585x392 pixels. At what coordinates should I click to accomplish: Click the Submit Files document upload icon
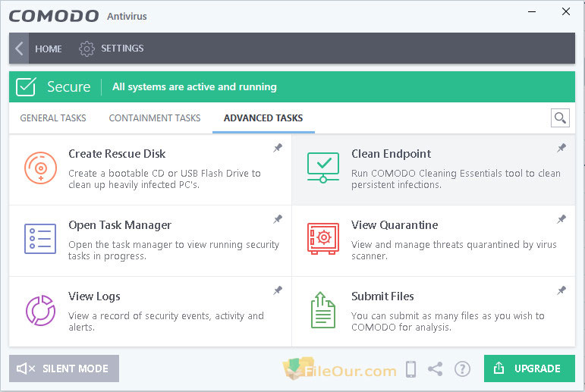(323, 310)
